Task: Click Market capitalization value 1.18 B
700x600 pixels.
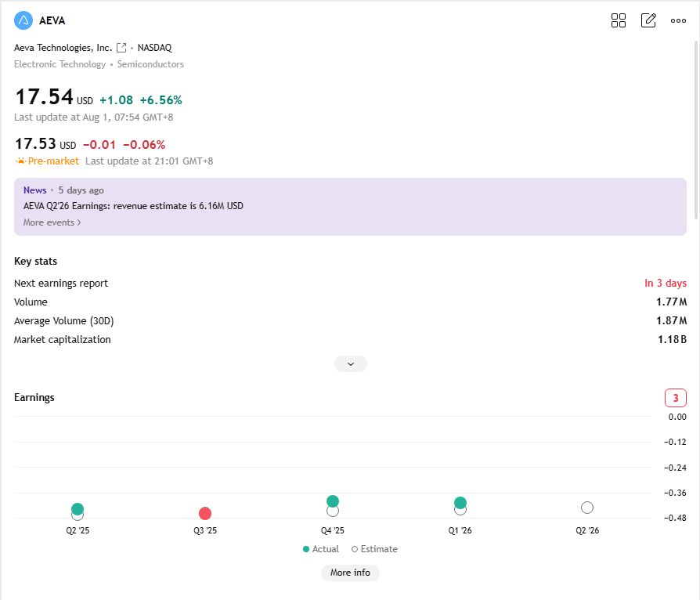Action: pos(672,339)
